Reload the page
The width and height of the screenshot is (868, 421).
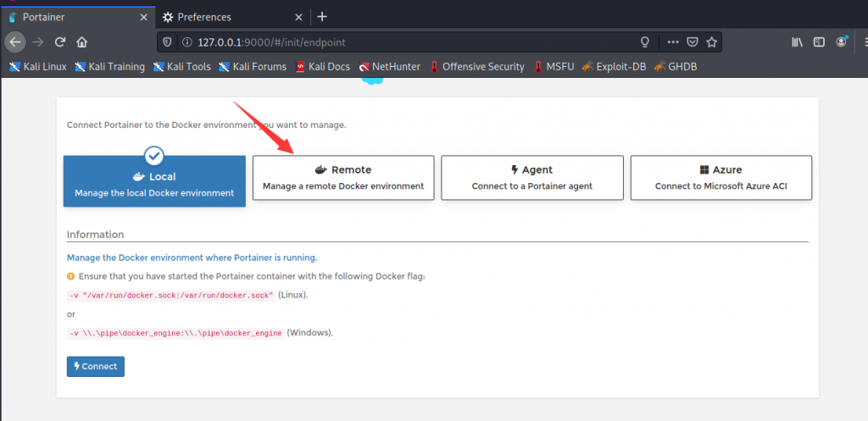60,42
